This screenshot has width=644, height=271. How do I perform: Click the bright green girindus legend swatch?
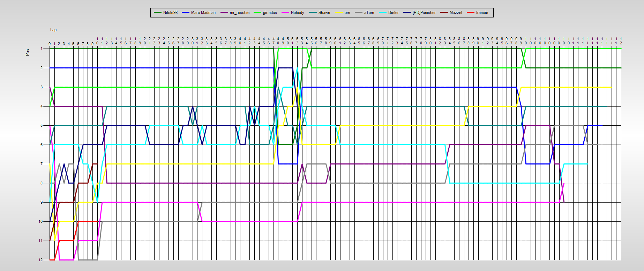click(x=257, y=13)
